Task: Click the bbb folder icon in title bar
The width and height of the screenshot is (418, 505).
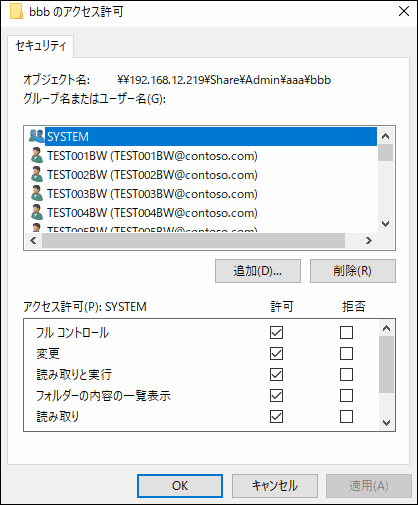Action: coord(16,12)
